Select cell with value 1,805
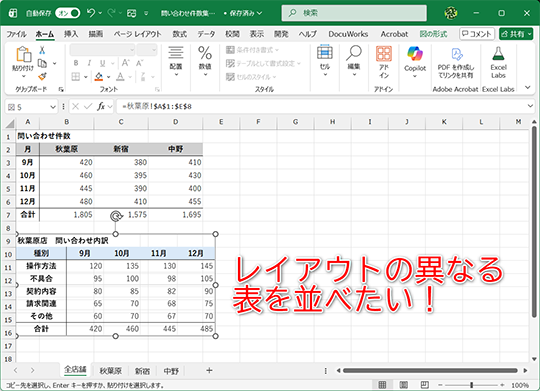This screenshot has height=391, width=540. pos(67,215)
